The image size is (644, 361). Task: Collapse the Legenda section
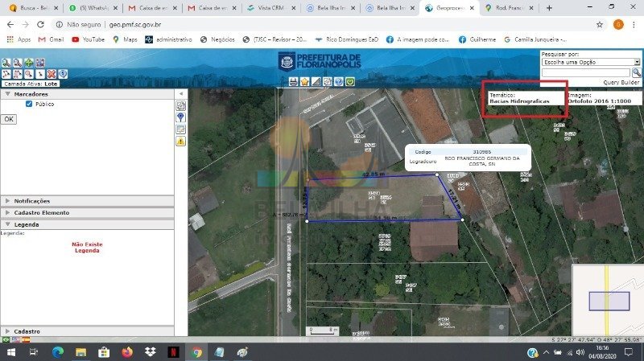pyautogui.click(x=87, y=224)
